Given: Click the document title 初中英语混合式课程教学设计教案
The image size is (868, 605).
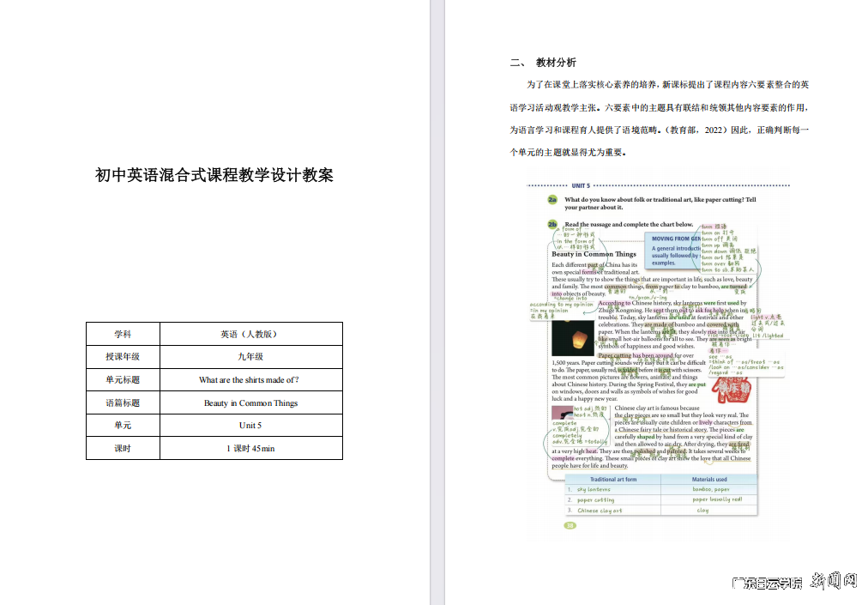Looking at the screenshot, I should (214, 175).
